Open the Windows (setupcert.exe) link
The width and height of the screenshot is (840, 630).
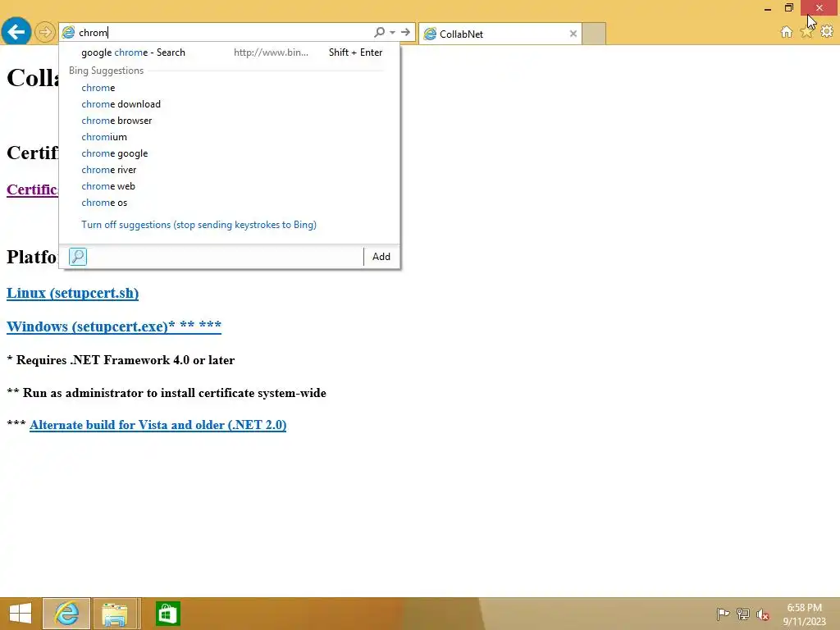point(113,326)
